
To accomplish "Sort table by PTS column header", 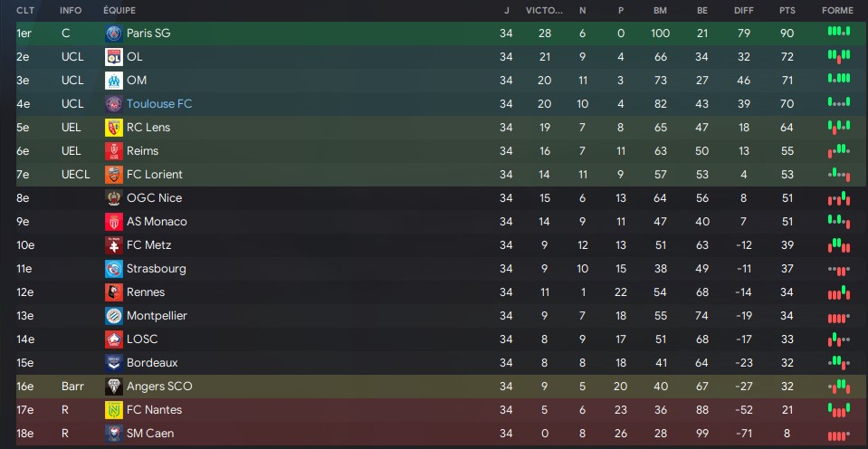I will point(786,11).
